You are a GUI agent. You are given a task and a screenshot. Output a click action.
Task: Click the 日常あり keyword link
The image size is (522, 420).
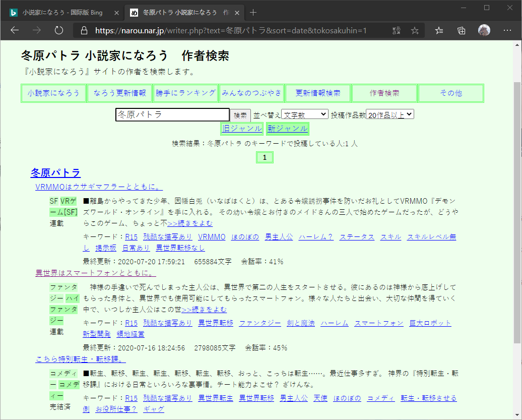tap(136, 248)
